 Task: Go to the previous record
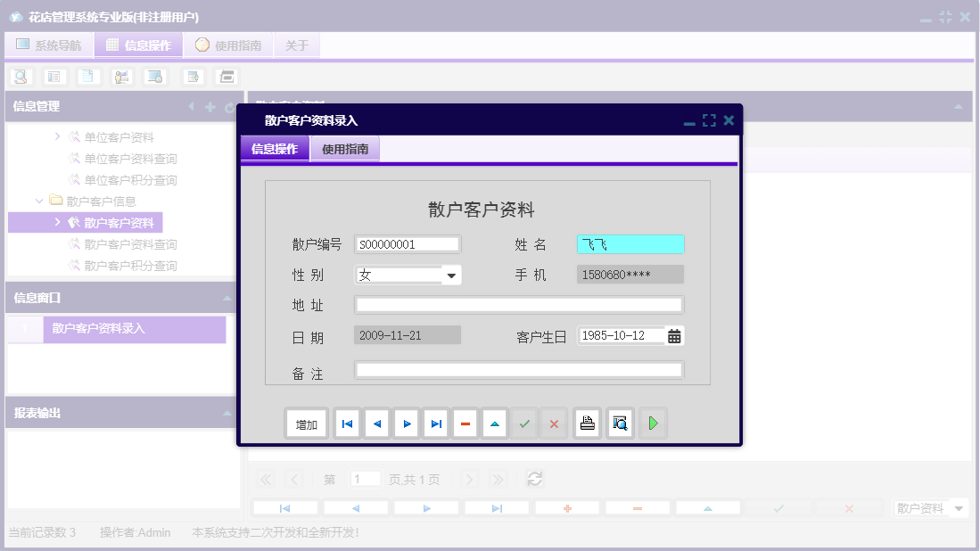[376, 424]
